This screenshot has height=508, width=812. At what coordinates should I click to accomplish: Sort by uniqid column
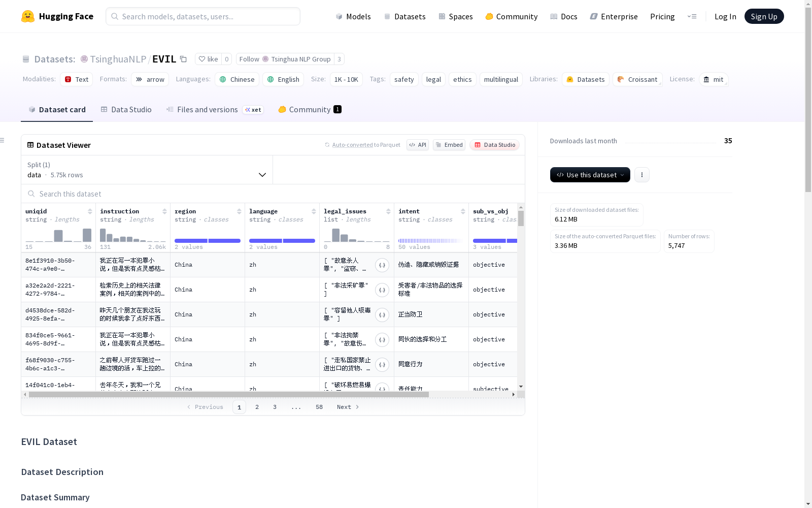tap(90, 211)
